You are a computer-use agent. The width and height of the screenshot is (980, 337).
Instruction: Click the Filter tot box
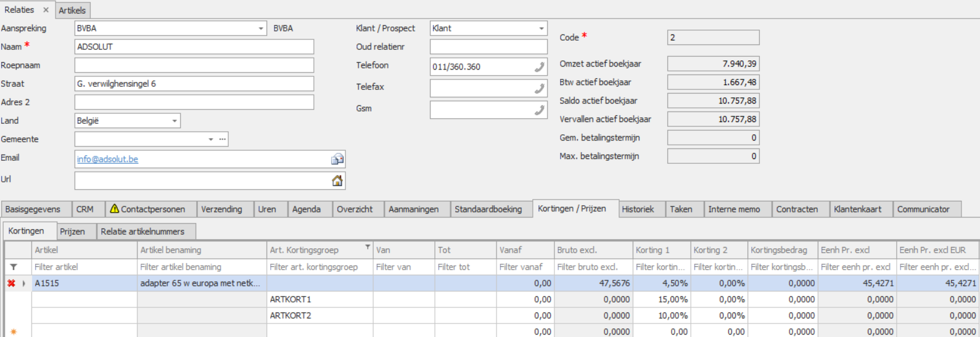[466, 267]
